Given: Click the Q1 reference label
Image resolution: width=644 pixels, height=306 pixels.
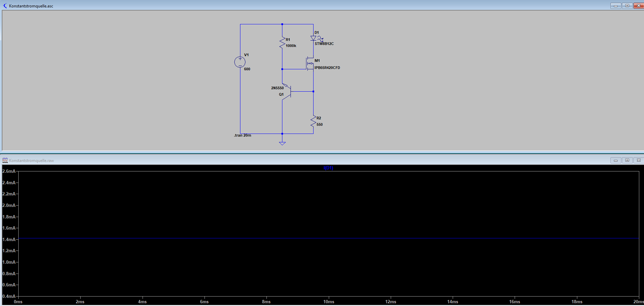Looking at the screenshot, I should coord(281,94).
